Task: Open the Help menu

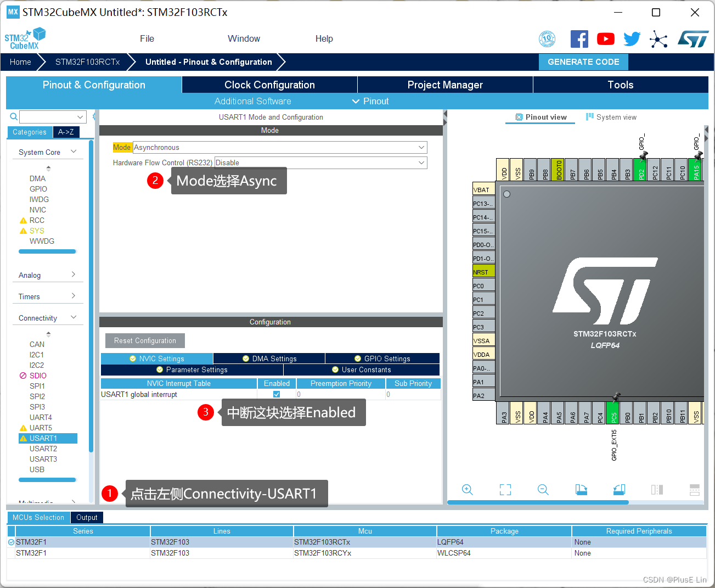Action: [x=324, y=38]
